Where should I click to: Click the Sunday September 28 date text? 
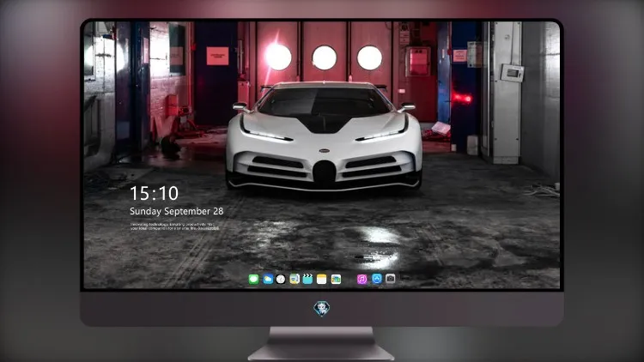point(177,211)
